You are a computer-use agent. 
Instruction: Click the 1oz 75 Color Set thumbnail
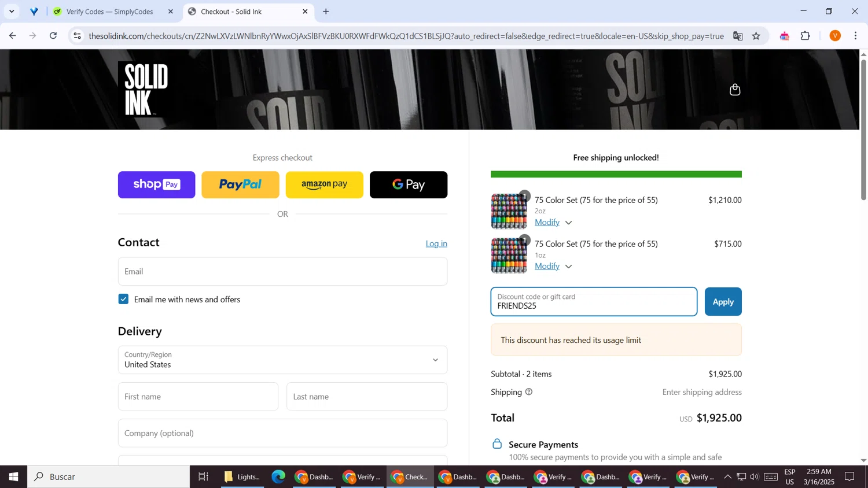pos(509,256)
